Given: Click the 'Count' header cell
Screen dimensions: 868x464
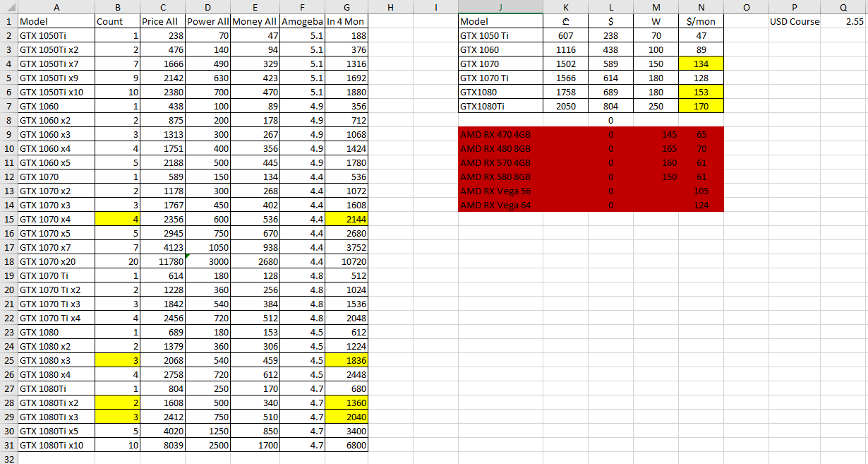Looking at the screenshot, I should tap(117, 21).
